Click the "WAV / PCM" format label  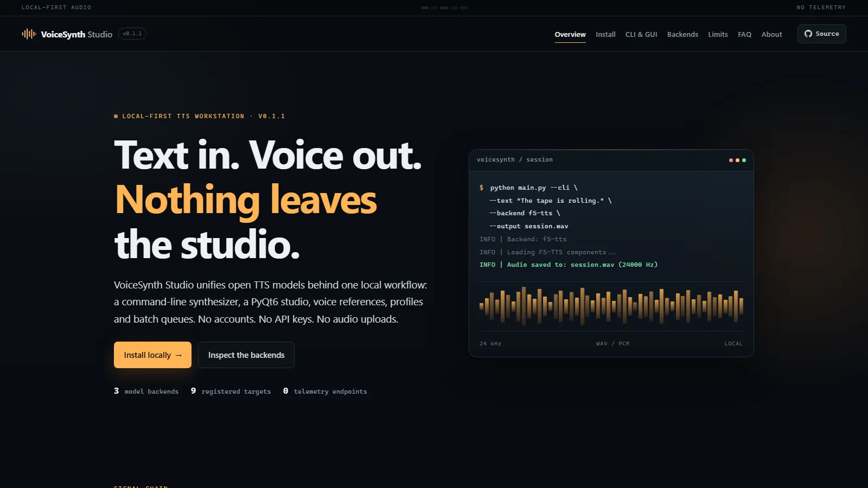(612, 344)
